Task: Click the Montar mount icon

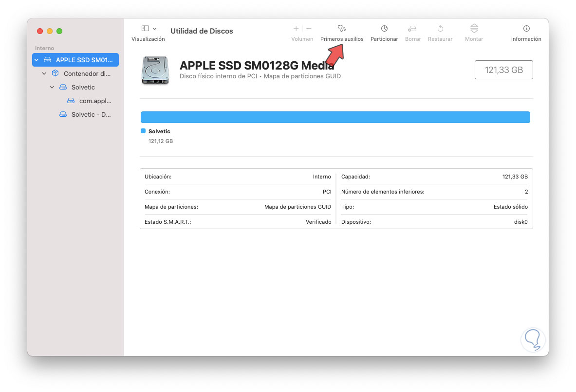Action: point(474,28)
